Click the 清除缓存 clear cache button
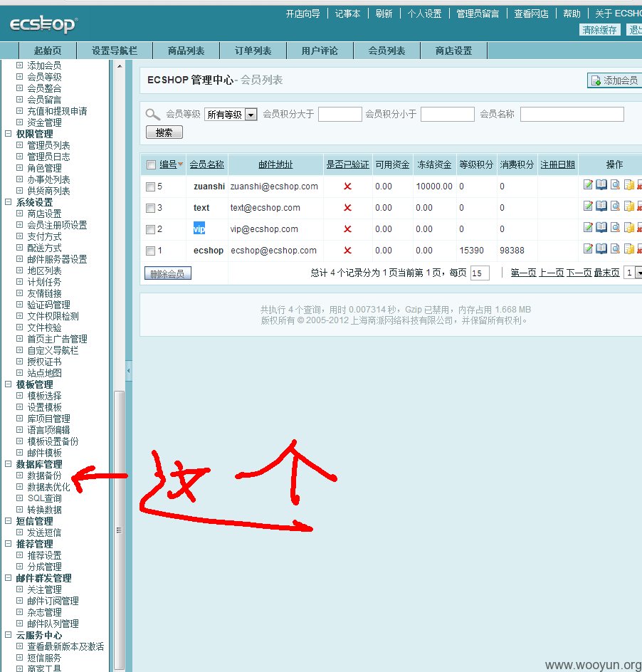 pyautogui.click(x=599, y=30)
